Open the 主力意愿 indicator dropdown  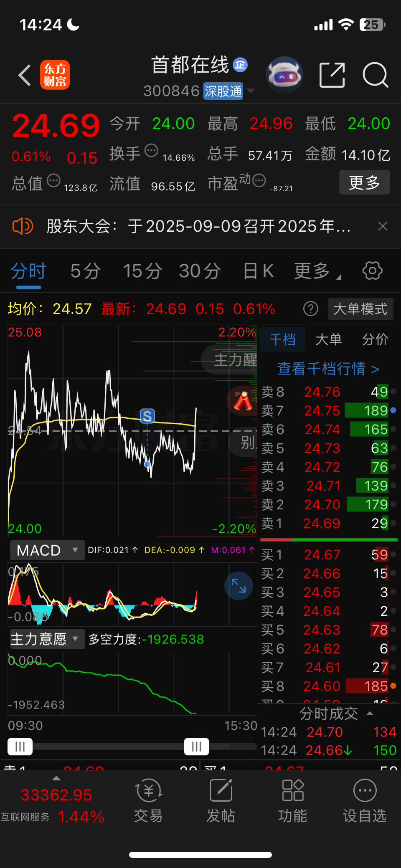pos(47,639)
